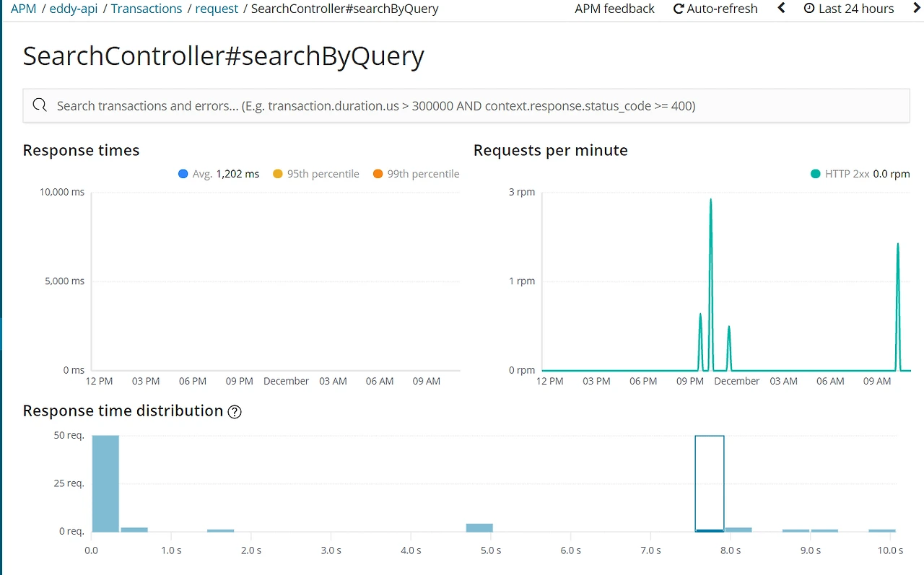The height and width of the screenshot is (575, 924).
Task: Click December label under Response times chart
Action: pyautogui.click(x=287, y=381)
